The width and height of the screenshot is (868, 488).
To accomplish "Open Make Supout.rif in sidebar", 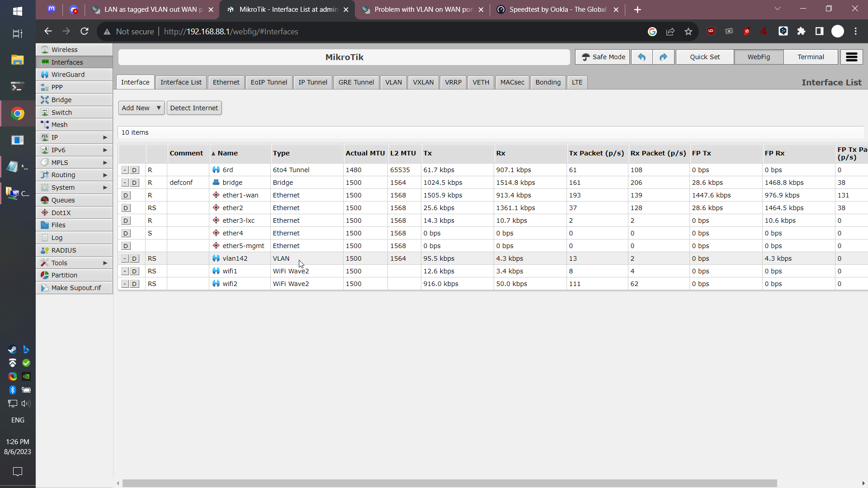I will tap(76, 288).
